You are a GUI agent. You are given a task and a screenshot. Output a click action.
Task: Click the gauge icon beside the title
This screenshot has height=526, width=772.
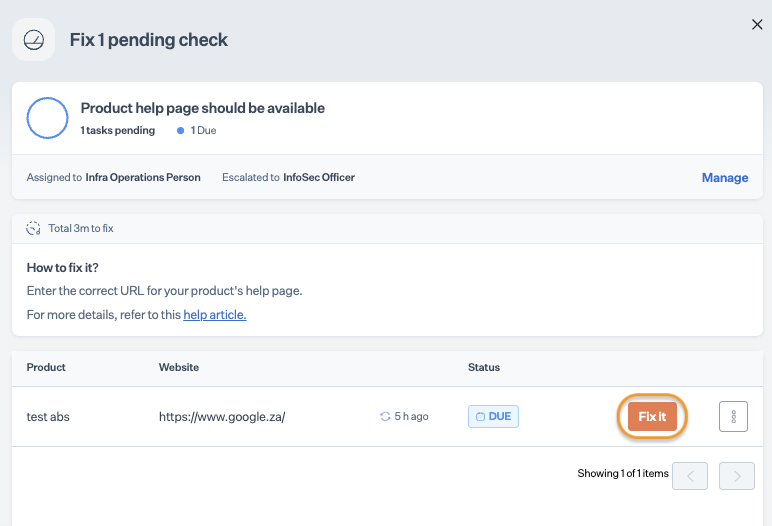(x=33, y=40)
